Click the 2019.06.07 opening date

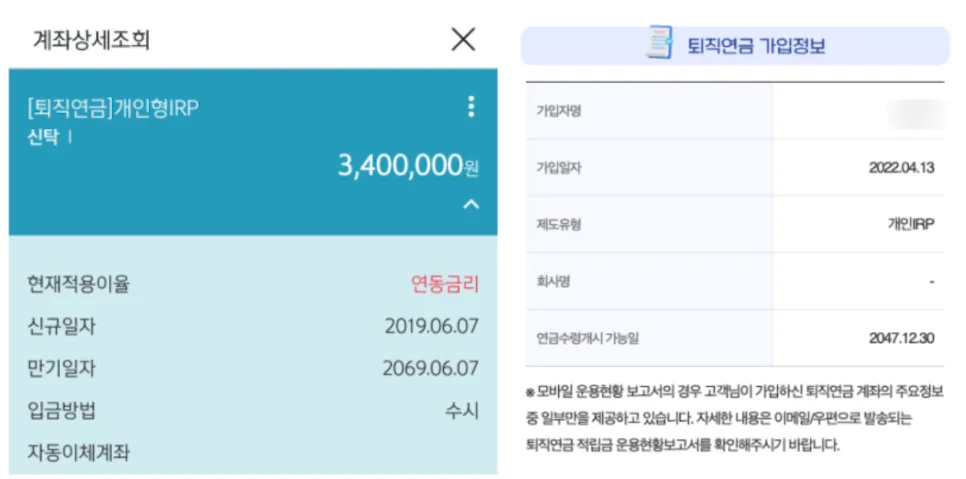coord(432,326)
